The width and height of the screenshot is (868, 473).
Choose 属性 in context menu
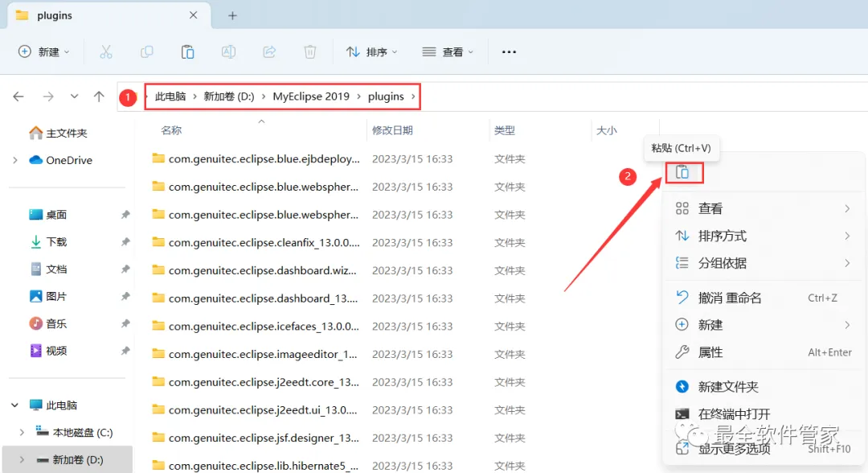point(763,352)
